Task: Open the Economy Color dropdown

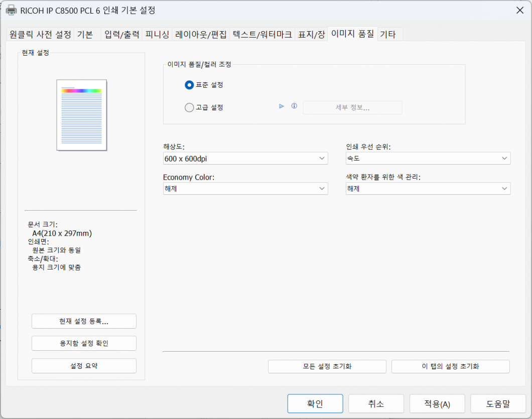Action: [x=245, y=189]
